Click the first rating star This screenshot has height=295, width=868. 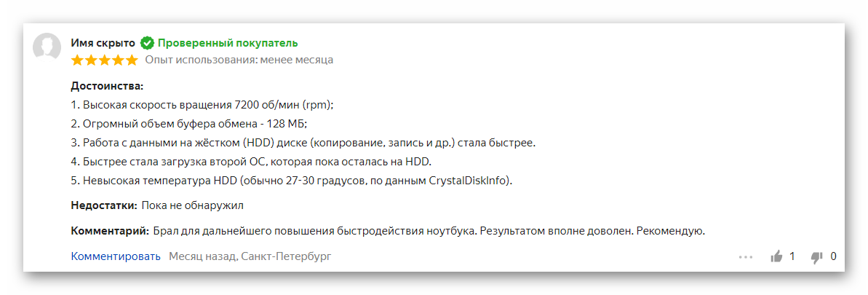point(77,60)
